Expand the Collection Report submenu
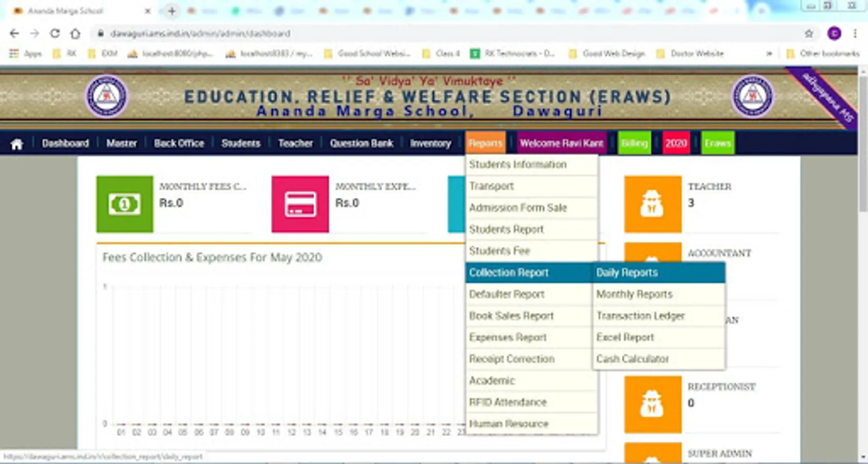868x464 pixels. 529,273
